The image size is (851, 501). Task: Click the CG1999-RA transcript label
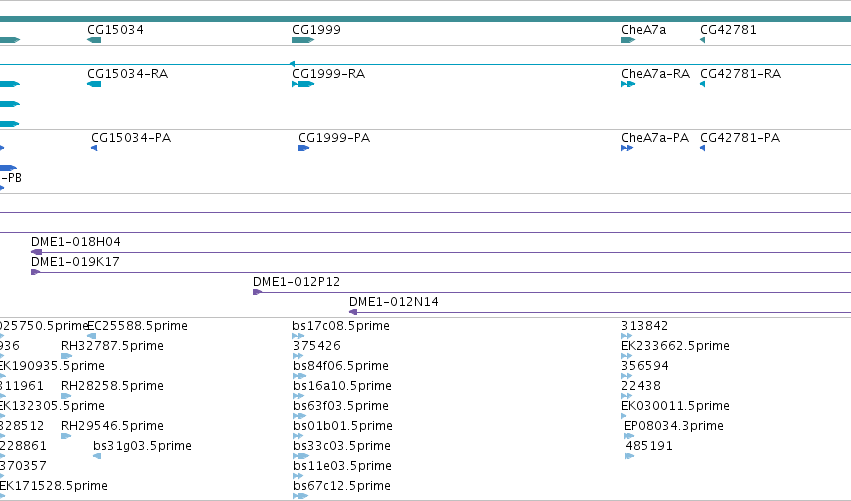click(x=328, y=74)
